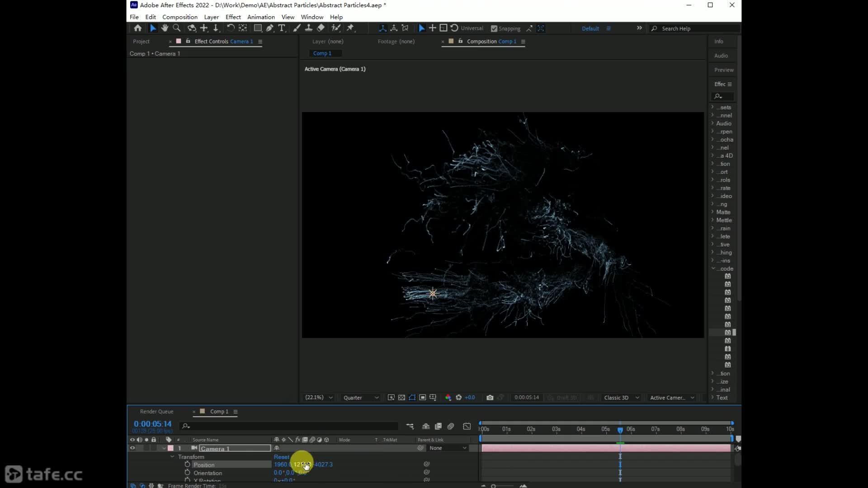This screenshot has height=488, width=868.
Task: Toggle the Snapping checkbox
Action: pos(494,28)
